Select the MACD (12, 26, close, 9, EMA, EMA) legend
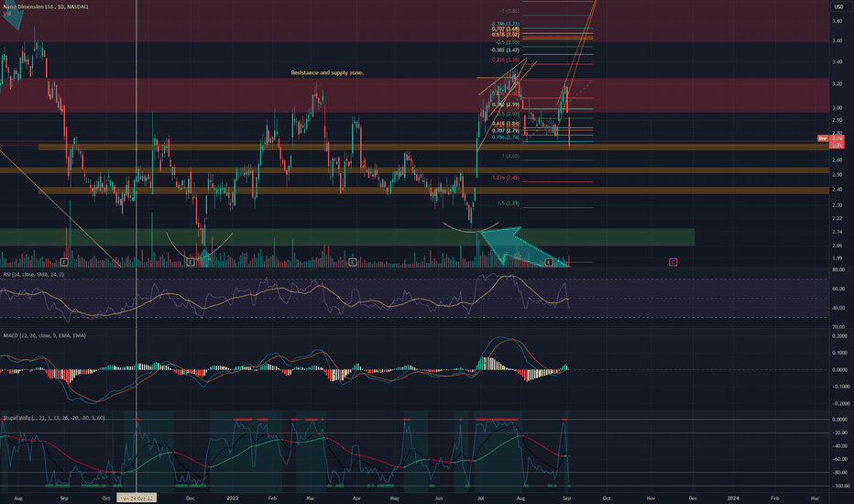 click(x=44, y=335)
